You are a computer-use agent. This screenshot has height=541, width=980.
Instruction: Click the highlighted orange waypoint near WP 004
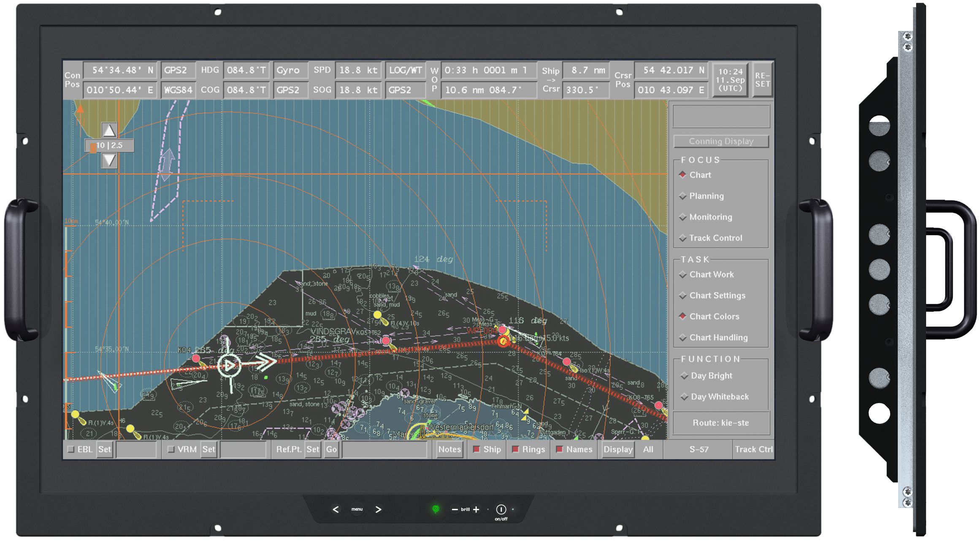(503, 341)
